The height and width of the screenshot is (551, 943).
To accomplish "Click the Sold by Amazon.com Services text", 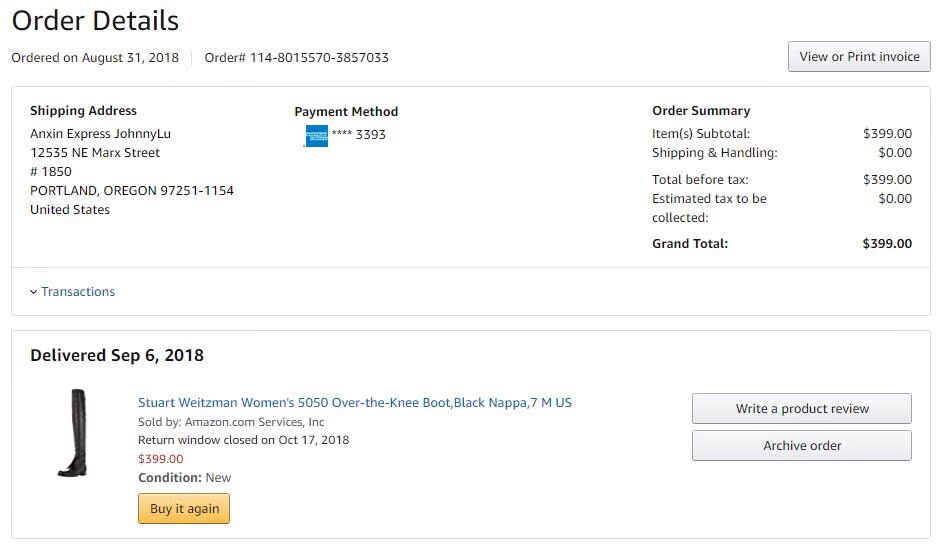I will point(231,422).
